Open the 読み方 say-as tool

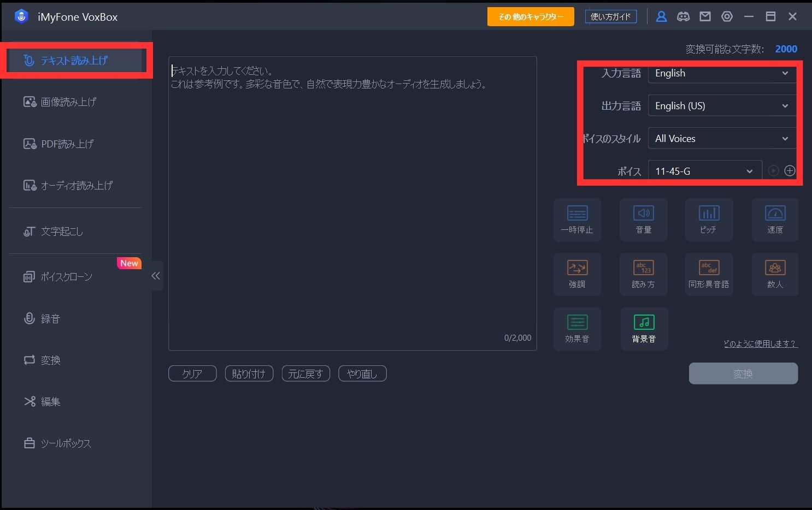click(x=643, y=274)
